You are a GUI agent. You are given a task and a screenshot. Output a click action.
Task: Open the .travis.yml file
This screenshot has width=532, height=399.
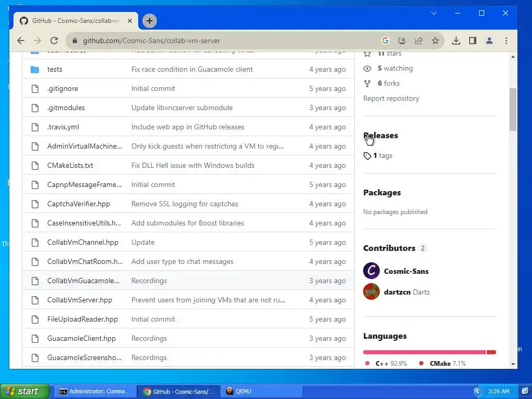coord(63,127)
